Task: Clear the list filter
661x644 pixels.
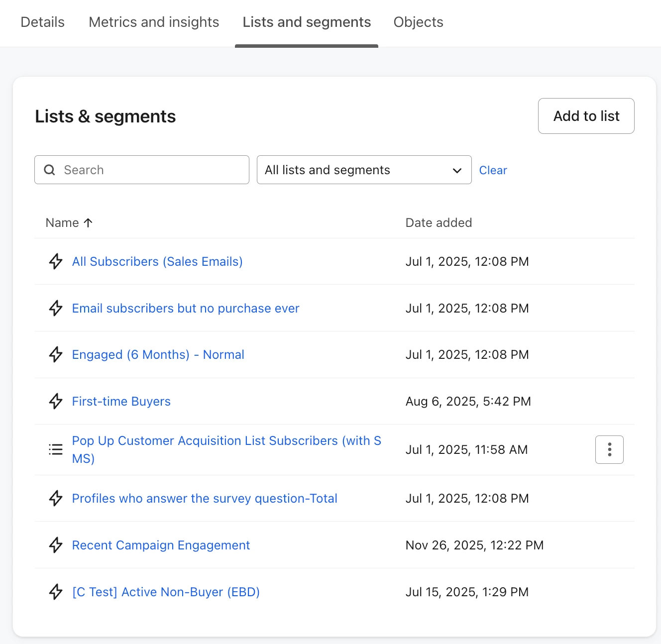Action: (x=493, y=170)
